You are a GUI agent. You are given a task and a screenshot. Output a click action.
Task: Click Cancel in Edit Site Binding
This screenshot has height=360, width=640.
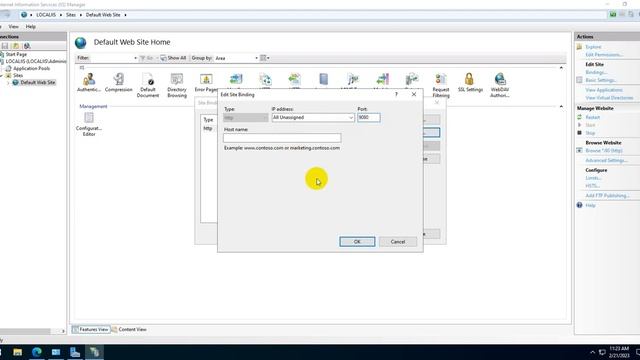[x=398, y=242]
